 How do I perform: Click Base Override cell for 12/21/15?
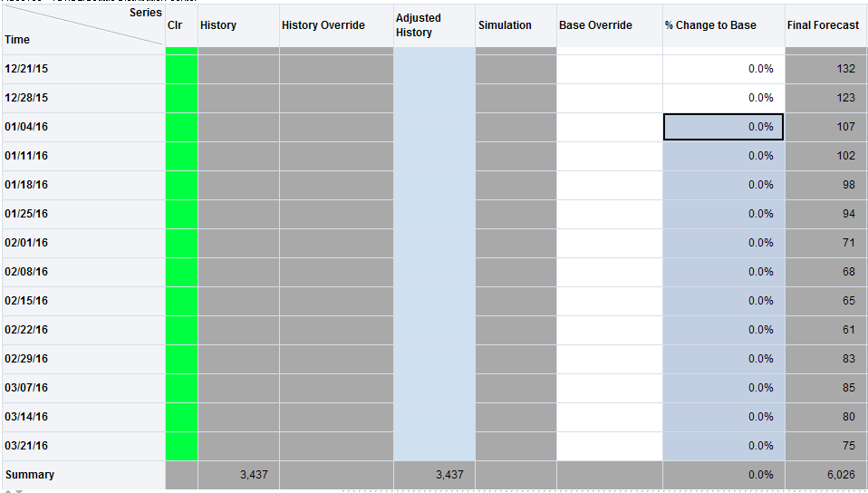[x=610, y=69]
